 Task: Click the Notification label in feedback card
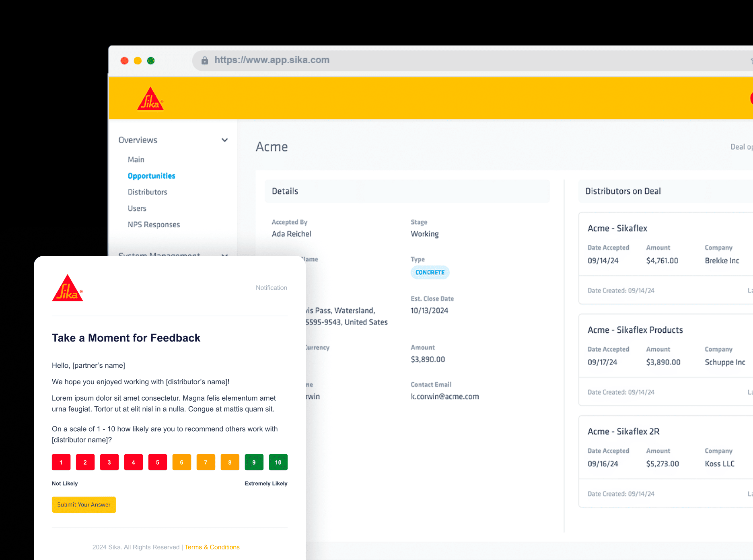click(x=272, y=288)
